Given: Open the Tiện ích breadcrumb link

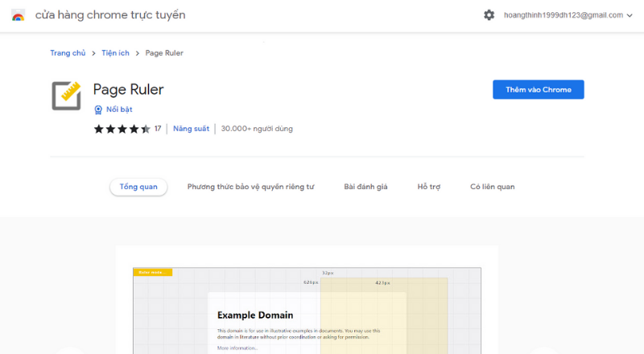Looking at the screenshot, I should point(115,53).
